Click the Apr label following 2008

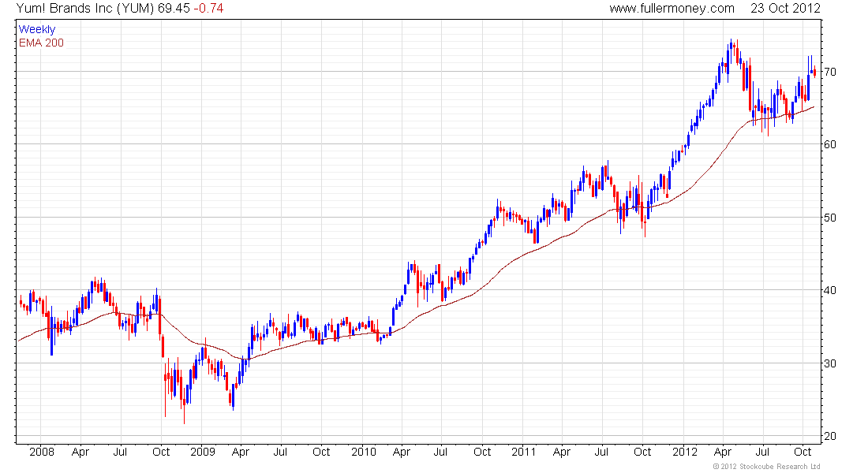click(x=80, y=452)
